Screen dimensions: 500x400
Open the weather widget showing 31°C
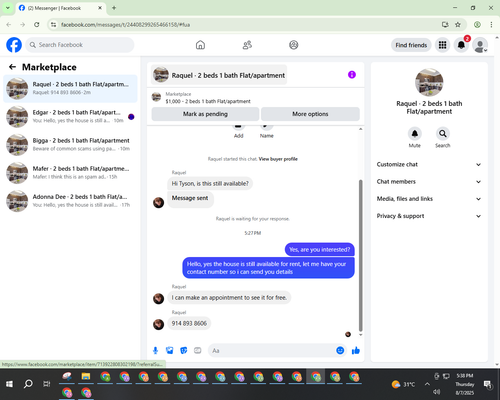click(403, 384)
